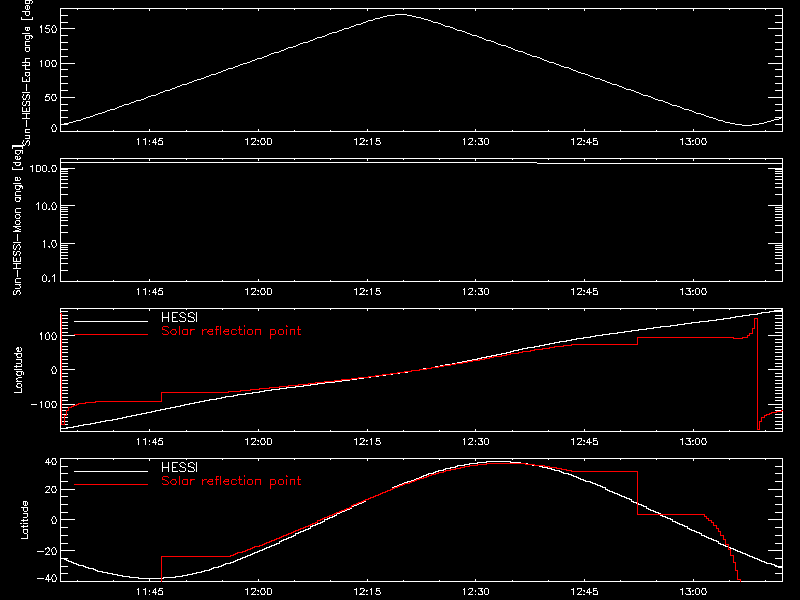Click 12:45 time label under Earth angle plot
Viewport: 800px width, 600px height.
coord(584,141)
